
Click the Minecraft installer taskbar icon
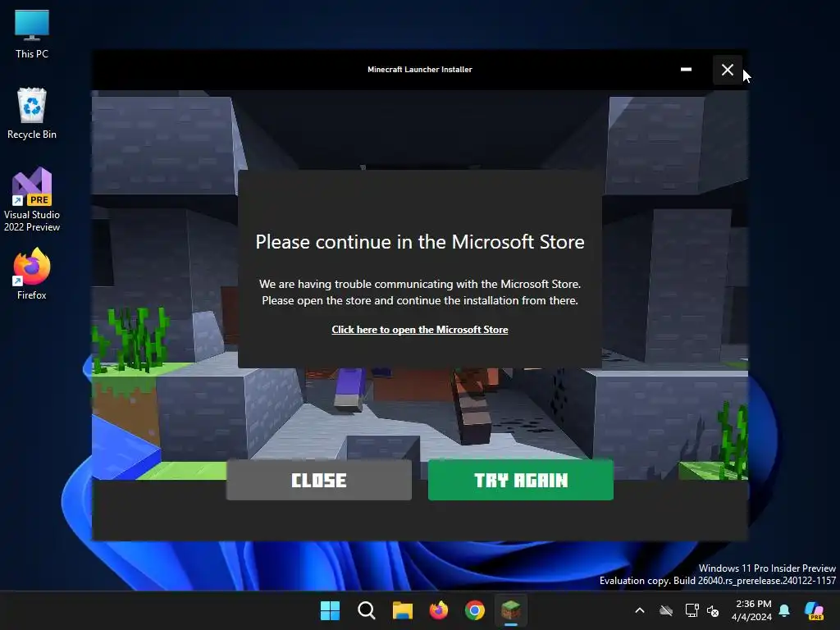click(x=511, y=610)
